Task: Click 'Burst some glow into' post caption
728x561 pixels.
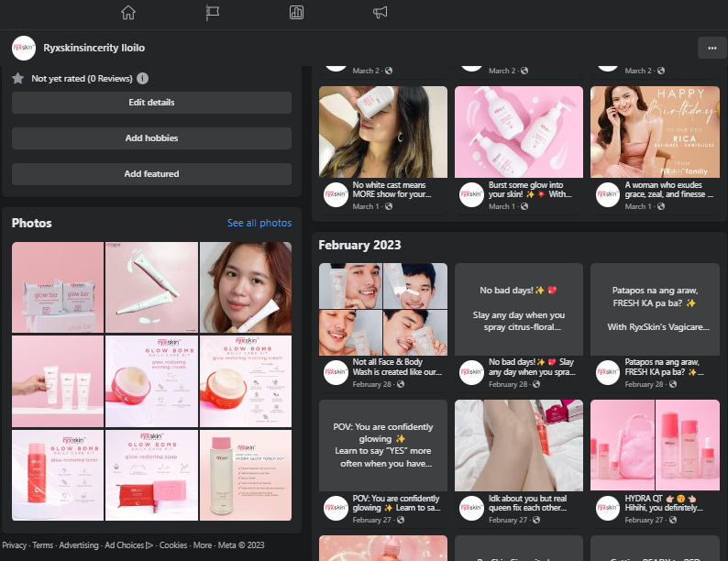Action: [530, 190]
